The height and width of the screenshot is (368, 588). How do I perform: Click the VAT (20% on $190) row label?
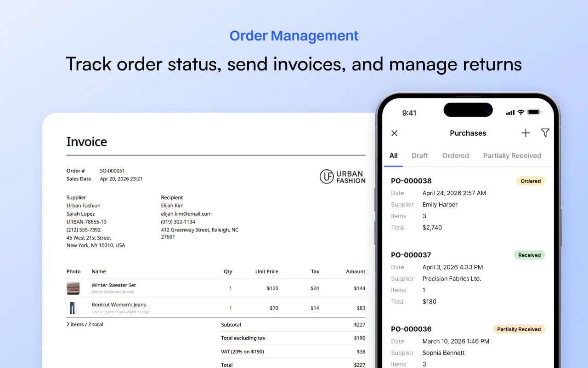243,352
